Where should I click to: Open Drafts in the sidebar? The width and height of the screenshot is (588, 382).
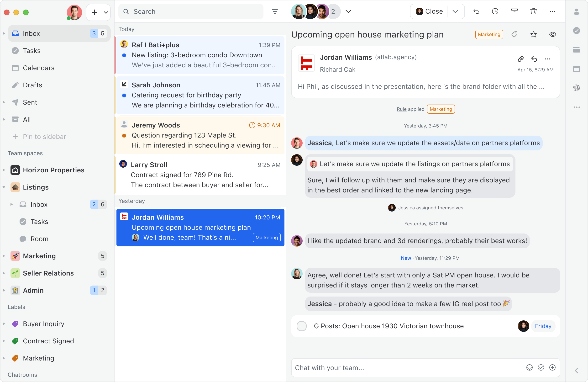(32, 85)
